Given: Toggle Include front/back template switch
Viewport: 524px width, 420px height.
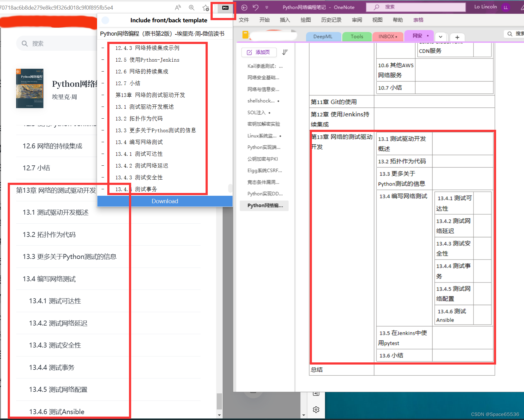Looking at the screenshot, I should click(105, 20).
